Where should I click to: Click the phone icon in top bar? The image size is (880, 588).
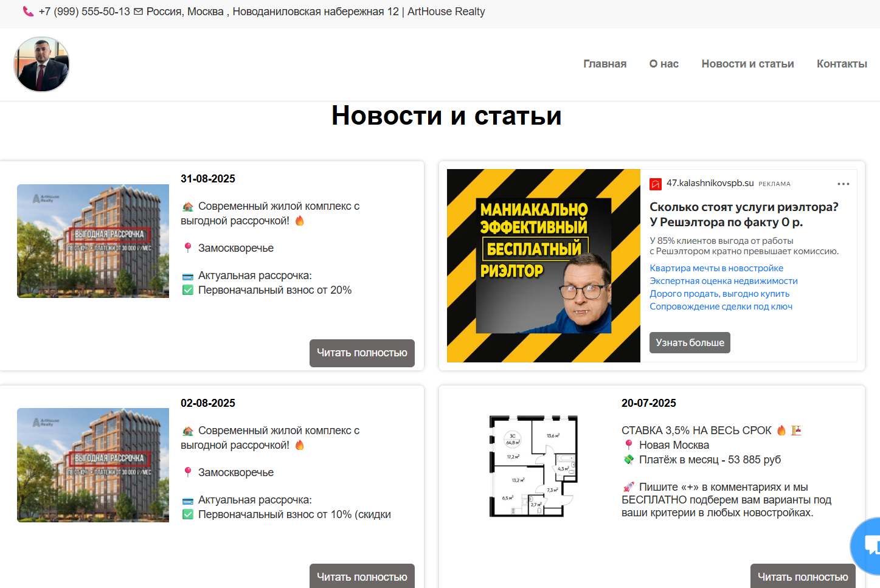tap(28, 12)
